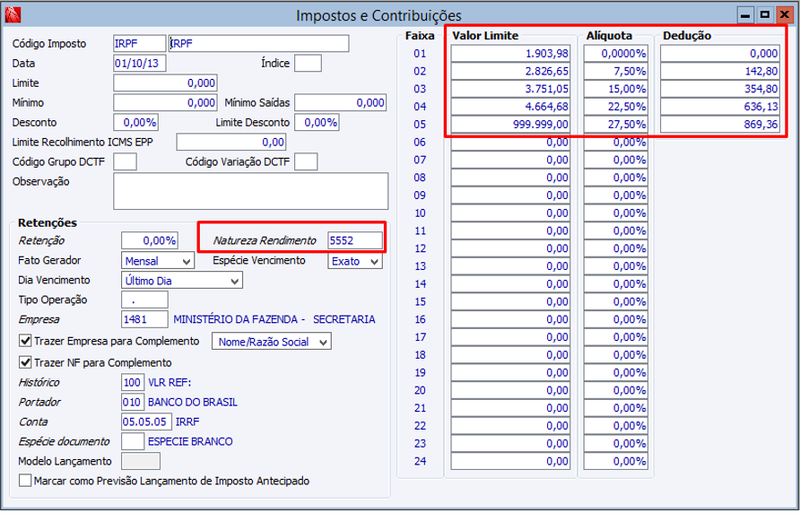Click the Limite Desconto percentage field
800x513 pixels.
pos(317,123)
